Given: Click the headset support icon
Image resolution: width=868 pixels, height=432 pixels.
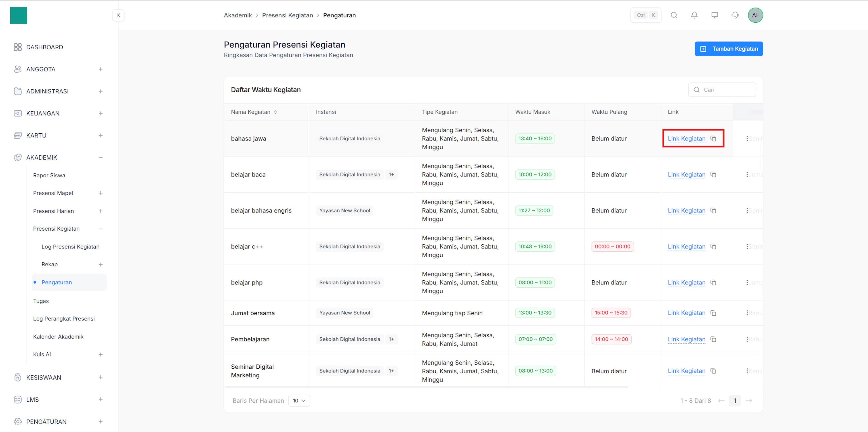Looking at the screenshot, I should click(x=735, y=15).
